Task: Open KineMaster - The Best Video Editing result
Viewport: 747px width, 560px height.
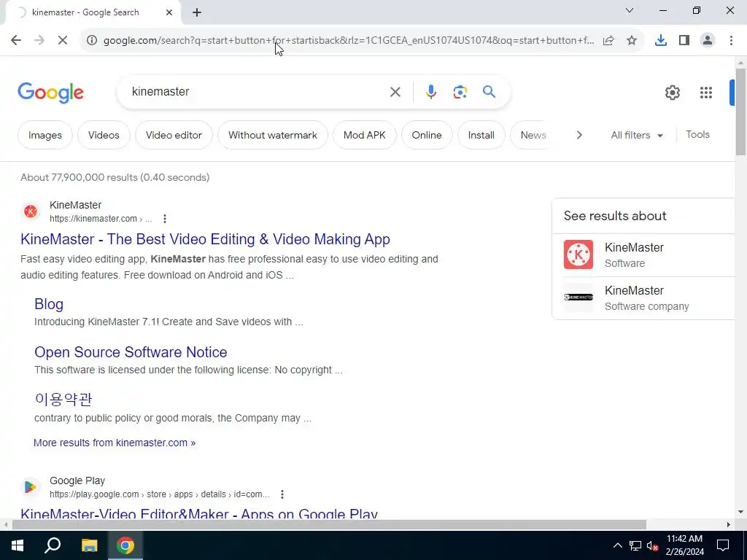Action: coord(205,239)
